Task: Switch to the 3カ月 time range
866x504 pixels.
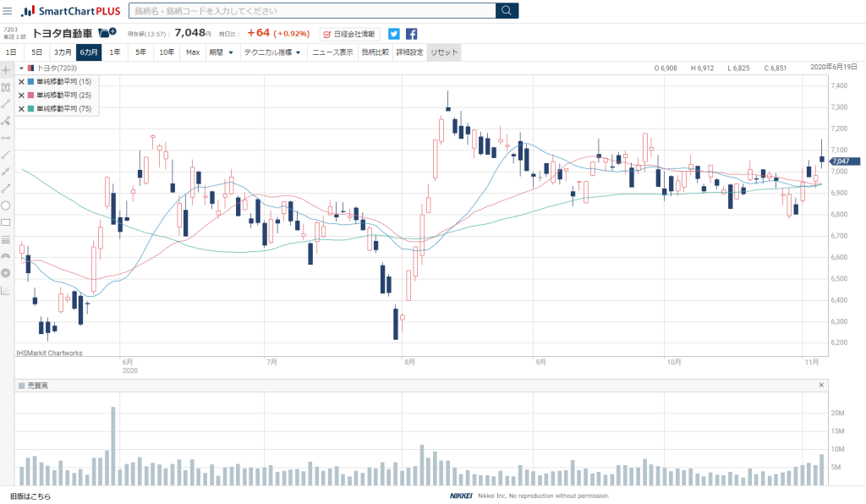Action: (x=63, y=52)
